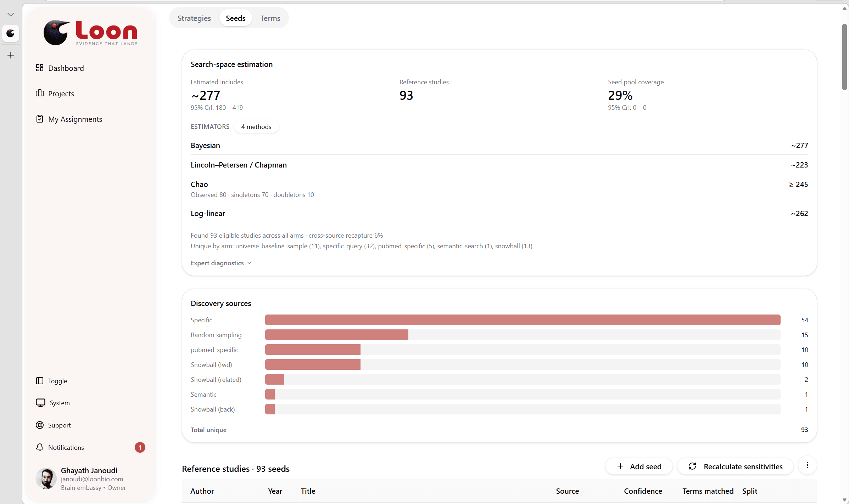Sort the table by Author column

tap(202, 491)
